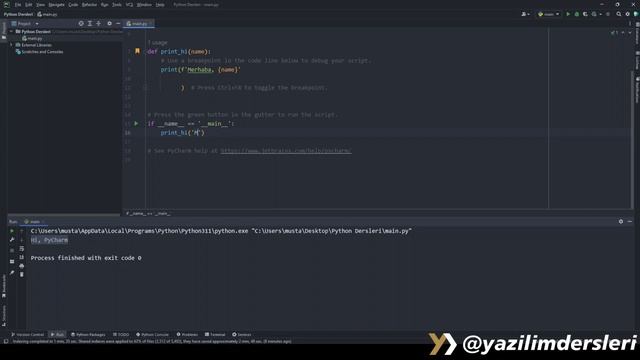Open the View menu
The image size is (640, 360).
[40, 4]
